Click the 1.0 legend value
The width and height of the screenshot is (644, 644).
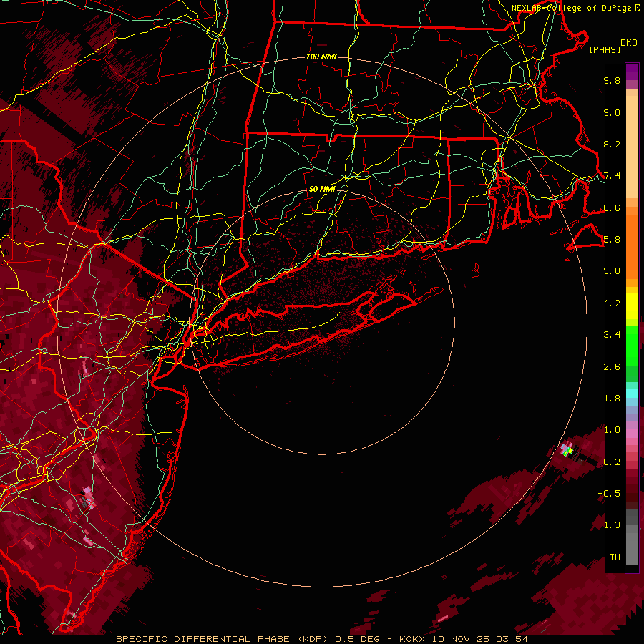pyautogui.click(x=612, y=430)
